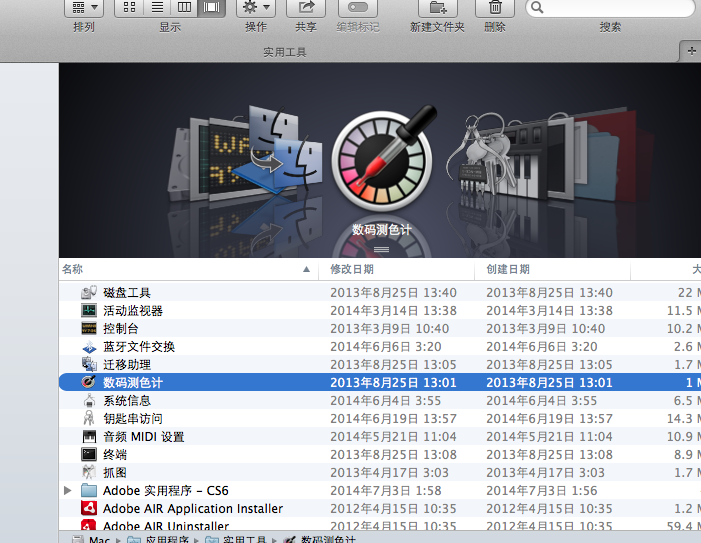This screenshot has width=701, height=543.
Task: Select the 磁盘工具 row name
Action: 127,293
